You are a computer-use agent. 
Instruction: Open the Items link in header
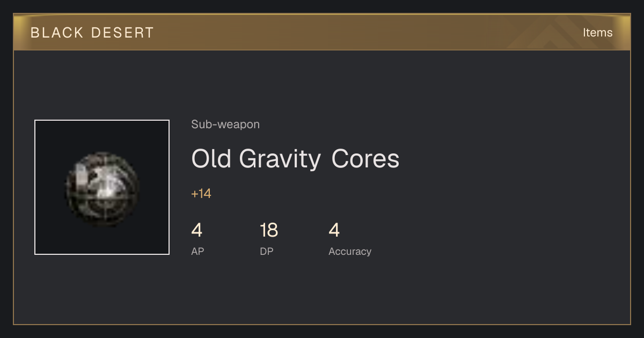pos(597,32)
